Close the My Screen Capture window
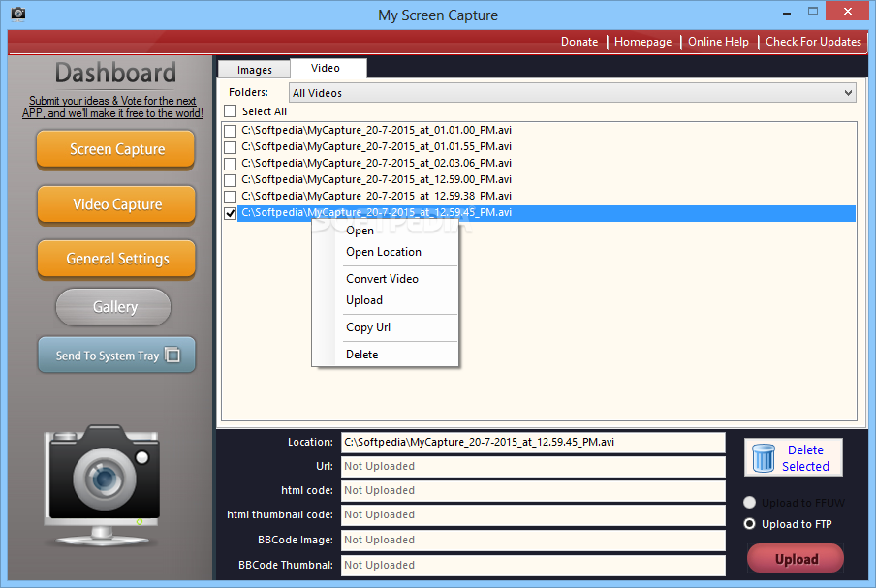The width and height of the screenshot is (876, 588). (847, 12)
